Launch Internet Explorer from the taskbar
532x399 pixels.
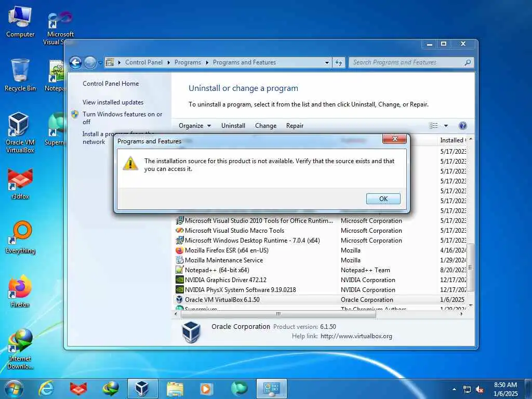point(46,389)
